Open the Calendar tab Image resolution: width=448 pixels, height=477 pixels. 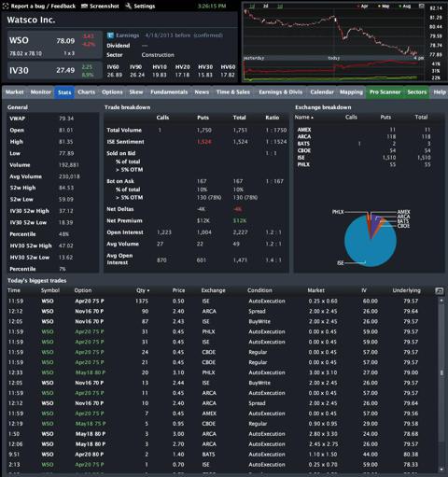[x=322, y=92]
